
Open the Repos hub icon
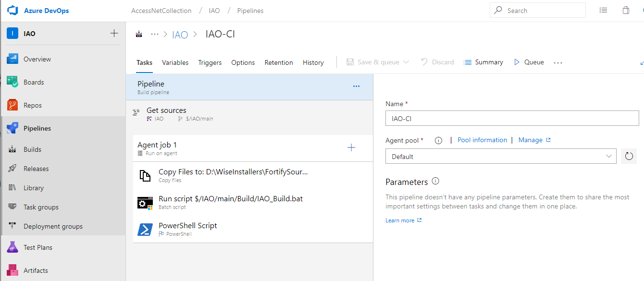pyautogui.click(x=12, y=105)
